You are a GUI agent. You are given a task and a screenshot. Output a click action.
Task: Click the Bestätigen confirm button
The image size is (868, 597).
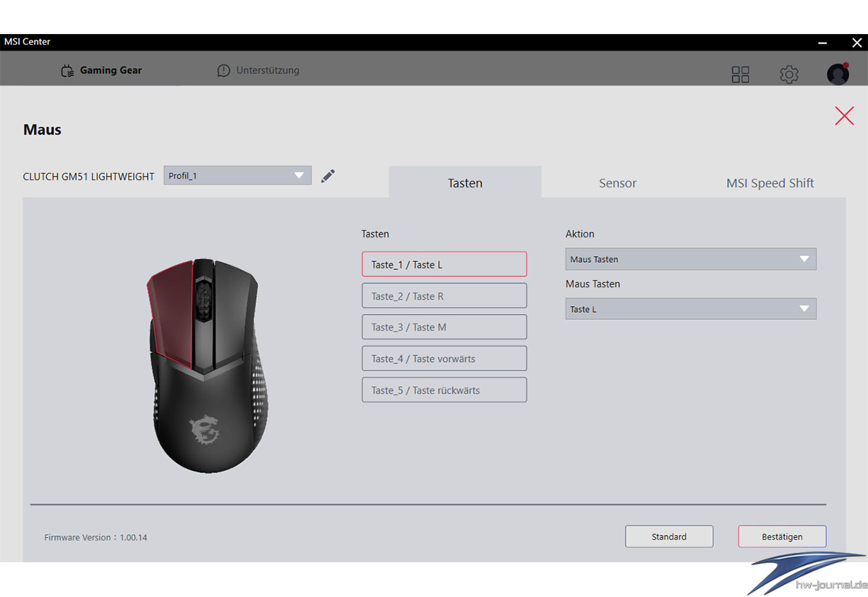coord(782,536)
